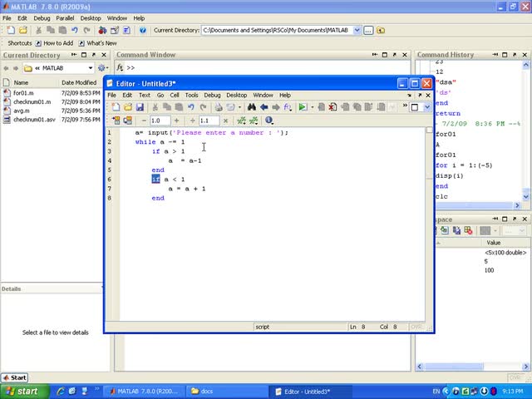
Task: Go up one directory level icon
Action: pos(381,30)
